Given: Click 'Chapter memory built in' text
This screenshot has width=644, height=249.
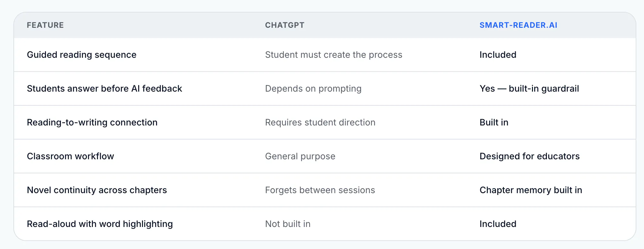Looking at the screenshot, I should tap(531, 190).
